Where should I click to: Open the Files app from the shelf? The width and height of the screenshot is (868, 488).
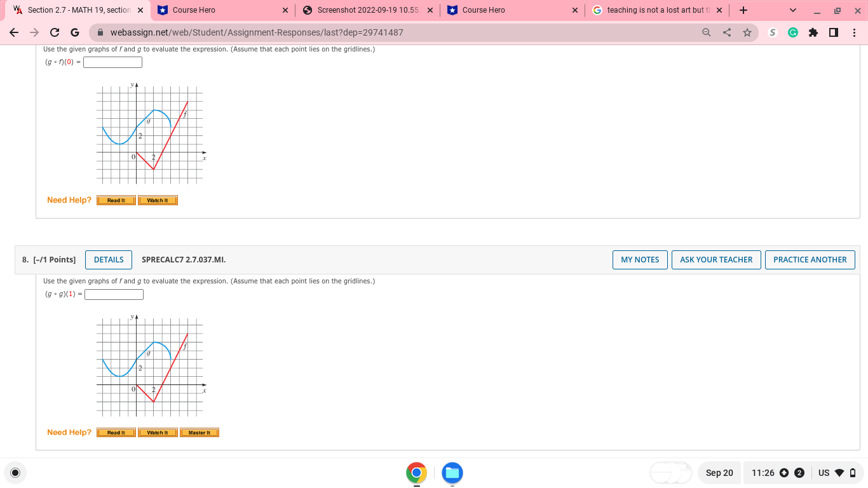pyautogui.click(x=452, y=473)
